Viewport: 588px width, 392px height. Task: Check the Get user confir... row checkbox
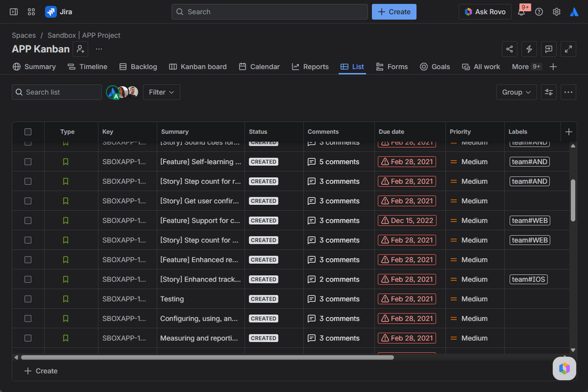[x=28, y=201]
